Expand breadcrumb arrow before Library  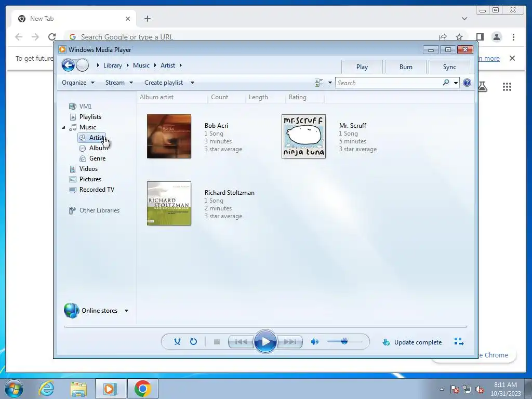(98, 65)
